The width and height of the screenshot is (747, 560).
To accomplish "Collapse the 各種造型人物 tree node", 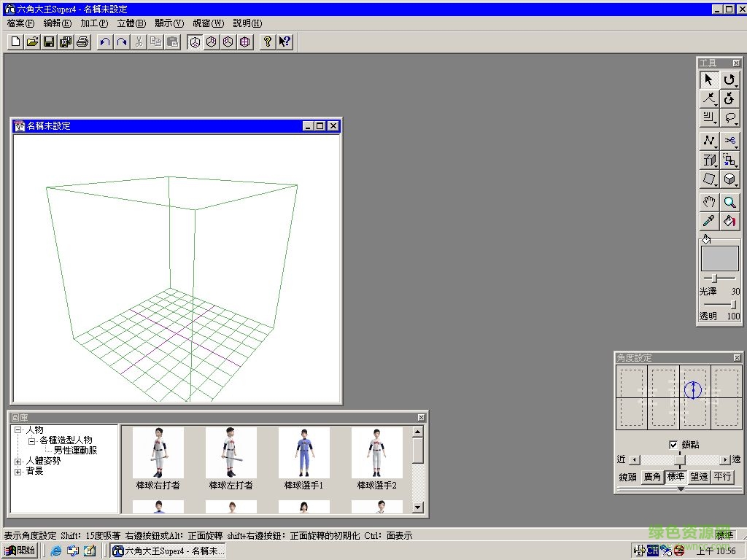I will (32, 441).
